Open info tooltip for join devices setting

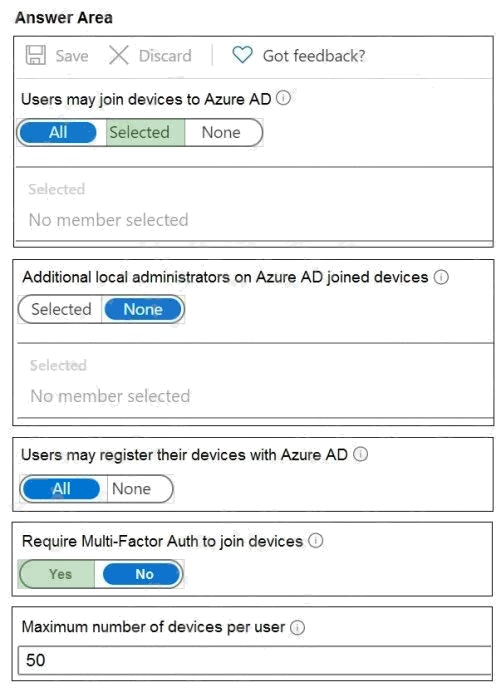pyautogui.click(x=283, y=98)
